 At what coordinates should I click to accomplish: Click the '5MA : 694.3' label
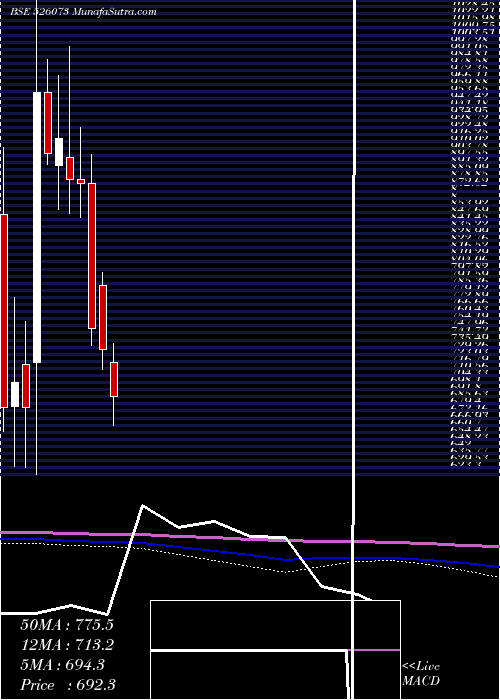click(62, 665)
